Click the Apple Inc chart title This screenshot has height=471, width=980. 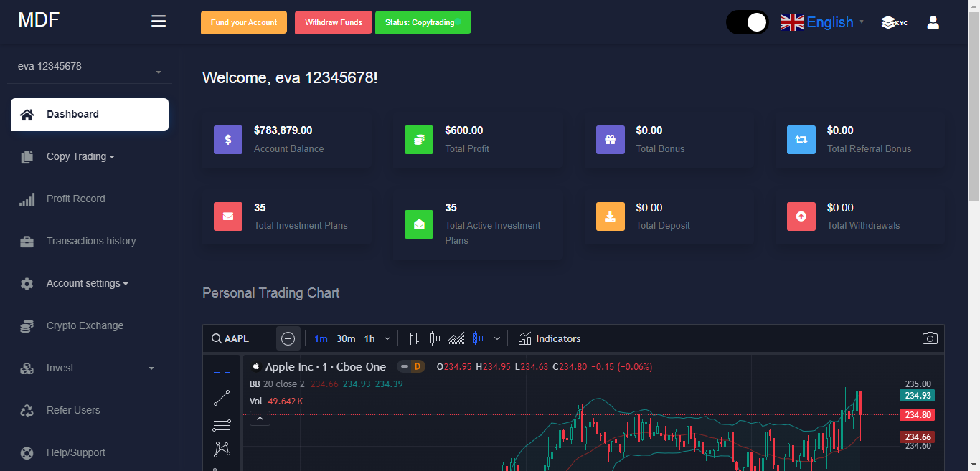pyautogui.click(x=326, y=366)
